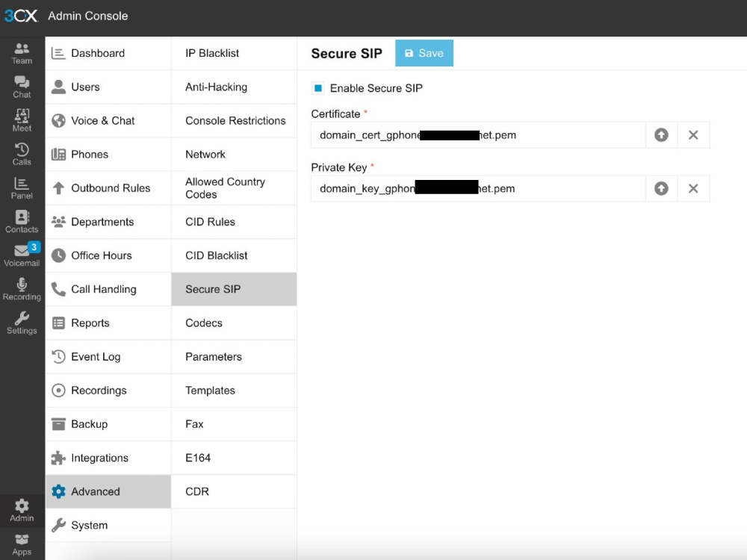The width and height of the screenshot is (747, 560).
Task: Toggle Enable Secure SIP checkbox
Action: tap(318, 88)
